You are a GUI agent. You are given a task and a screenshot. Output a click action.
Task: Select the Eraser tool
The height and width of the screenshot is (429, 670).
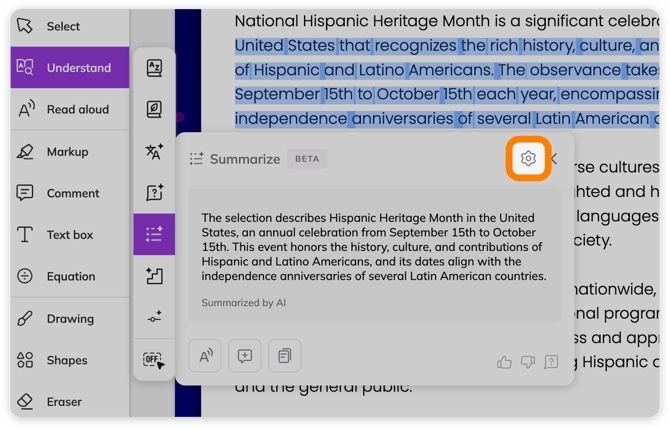pyautogui.click(x=70, y=401)
